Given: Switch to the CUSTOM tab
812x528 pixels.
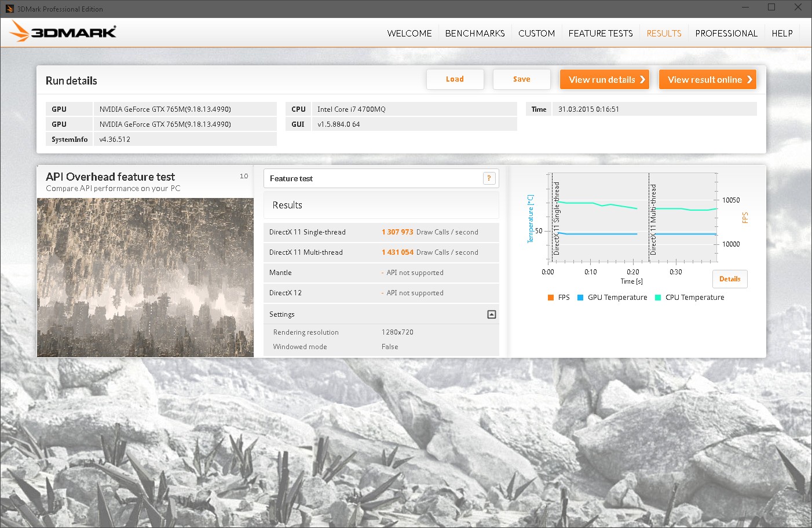Looking at the screenshot, I should click(x=536, y=34).
